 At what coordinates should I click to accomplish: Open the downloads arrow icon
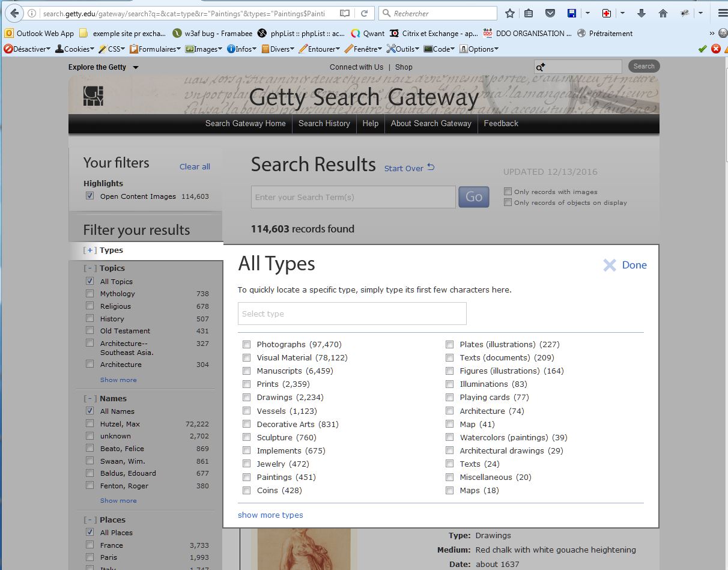pyautogui.click(x=642, y=13)
